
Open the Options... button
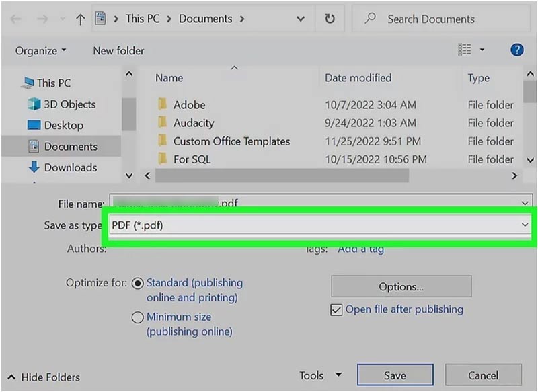[x=401, y=287]
